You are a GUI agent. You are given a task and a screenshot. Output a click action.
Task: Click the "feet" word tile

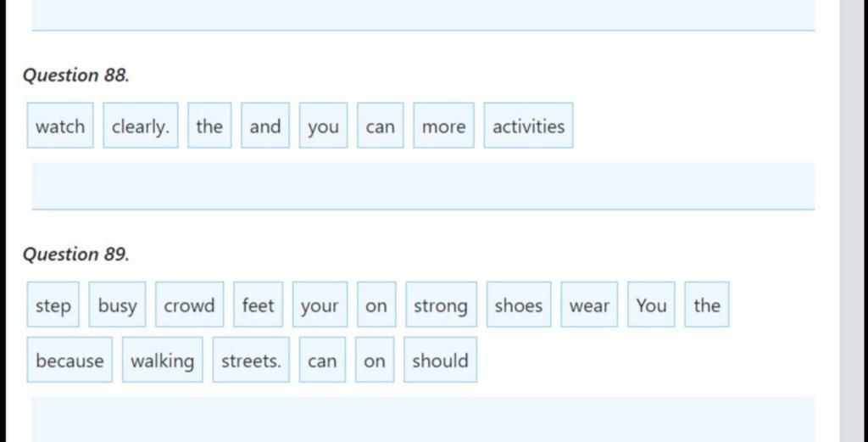click(258, 305)
